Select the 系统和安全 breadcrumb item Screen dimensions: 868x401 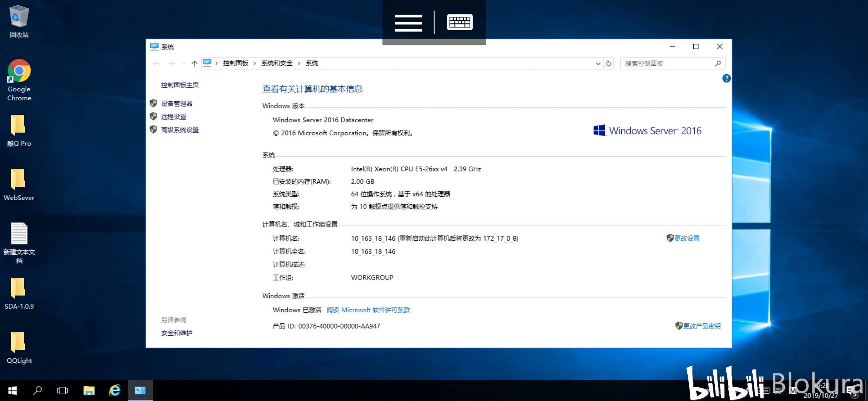[x=277, y=63]
